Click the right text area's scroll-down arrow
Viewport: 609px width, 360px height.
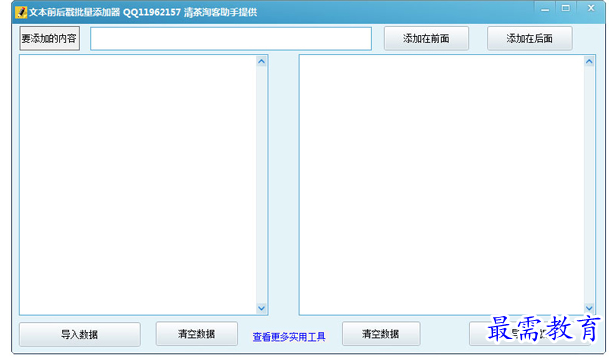[589, 308]
